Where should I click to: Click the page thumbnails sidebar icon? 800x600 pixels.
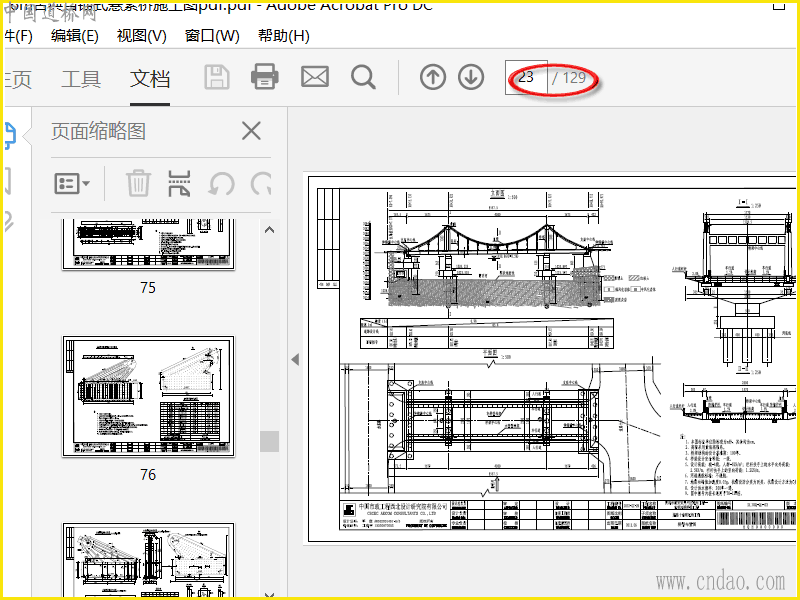click(x=10, y=136)
